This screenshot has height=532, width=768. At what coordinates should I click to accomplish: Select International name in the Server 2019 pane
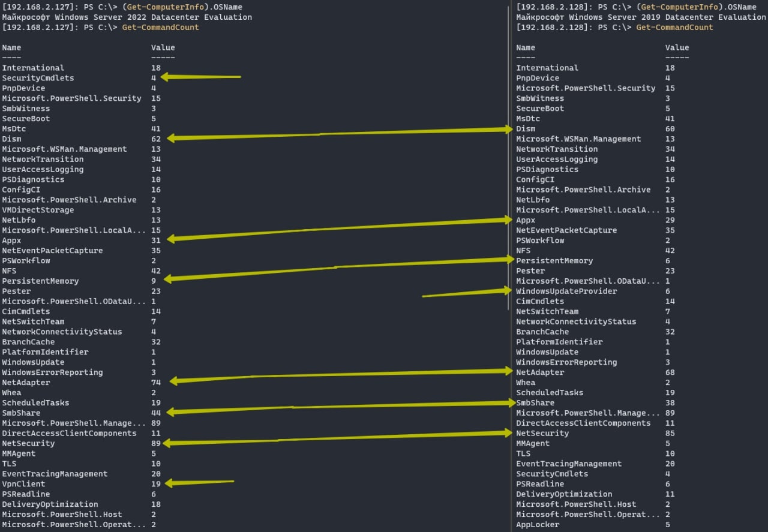point(548,68)
